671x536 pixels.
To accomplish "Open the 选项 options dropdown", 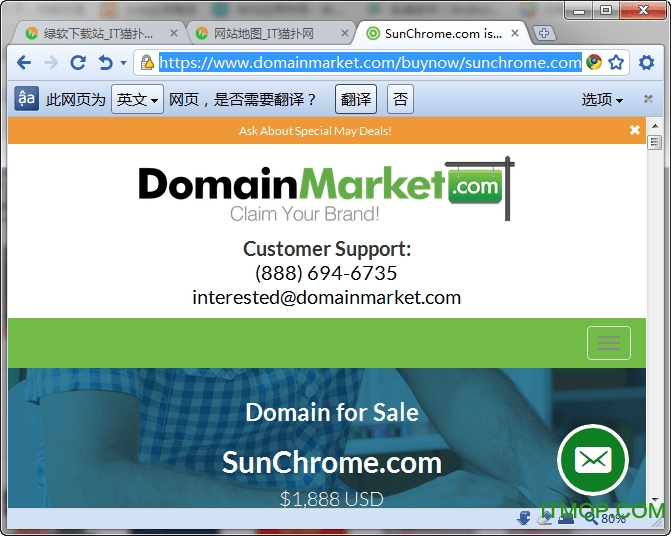I will coord(602,100).
